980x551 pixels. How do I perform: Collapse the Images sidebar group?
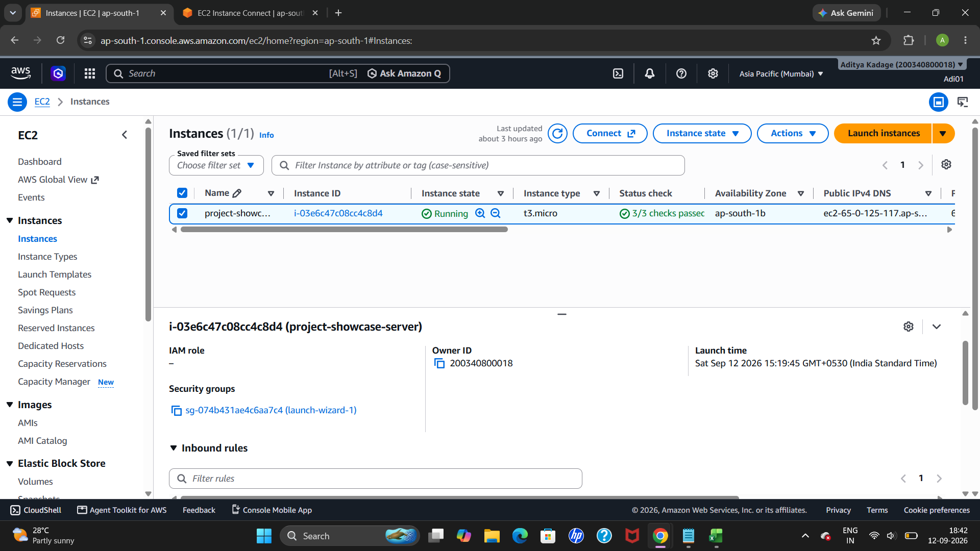click(x=10, y=405)
